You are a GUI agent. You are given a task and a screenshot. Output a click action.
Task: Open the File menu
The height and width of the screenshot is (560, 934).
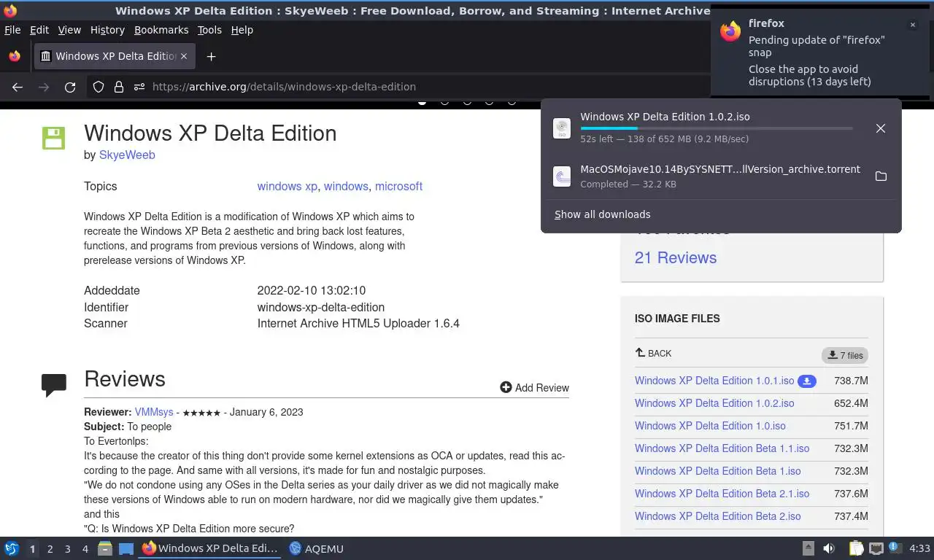[x=12, y=30]
